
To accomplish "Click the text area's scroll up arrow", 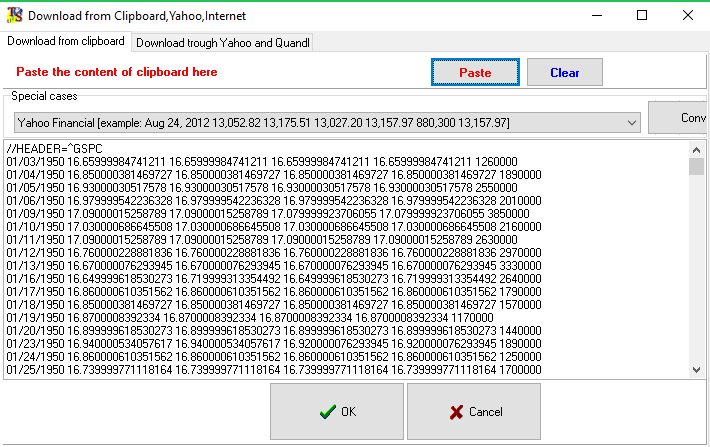I will [697, 149].
